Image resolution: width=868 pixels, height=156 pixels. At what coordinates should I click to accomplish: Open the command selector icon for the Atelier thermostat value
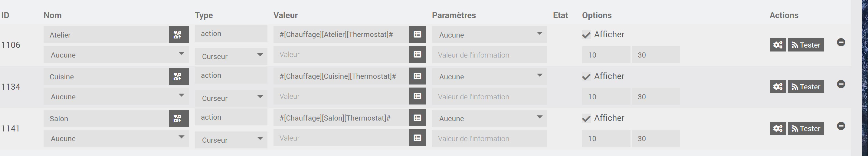(417, 34)
